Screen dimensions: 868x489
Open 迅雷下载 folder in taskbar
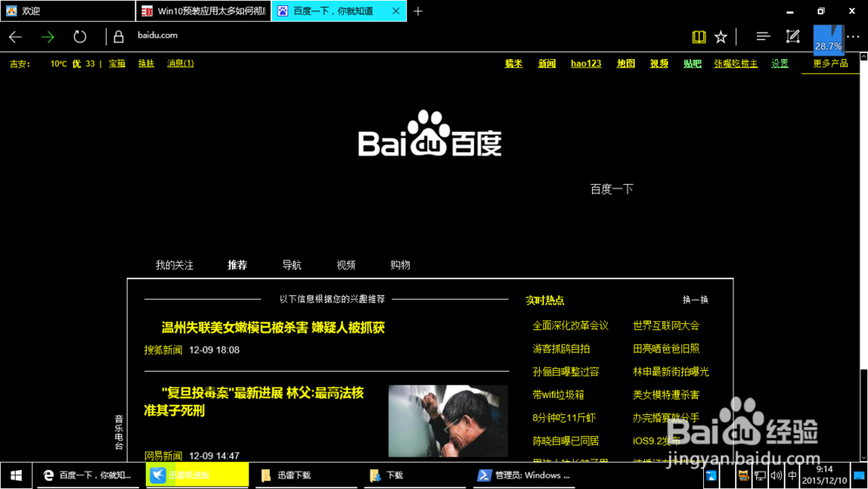coord(306,475)
